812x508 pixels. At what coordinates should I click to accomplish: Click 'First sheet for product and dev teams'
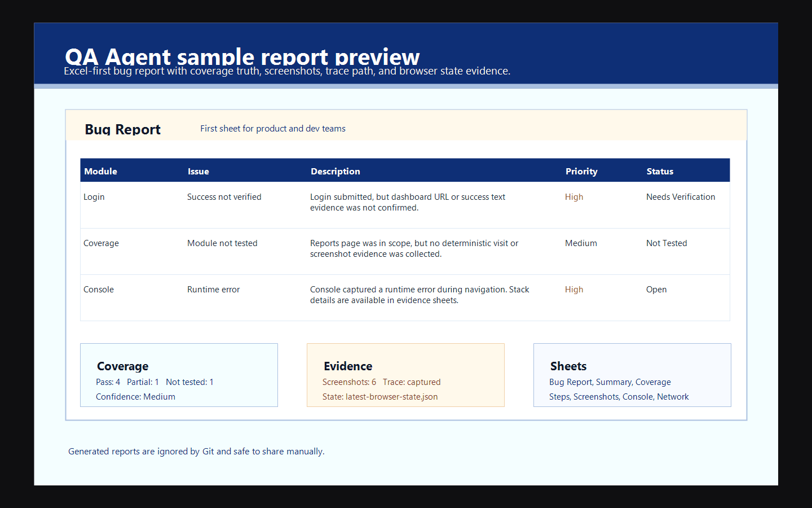(x=273, y=129)
